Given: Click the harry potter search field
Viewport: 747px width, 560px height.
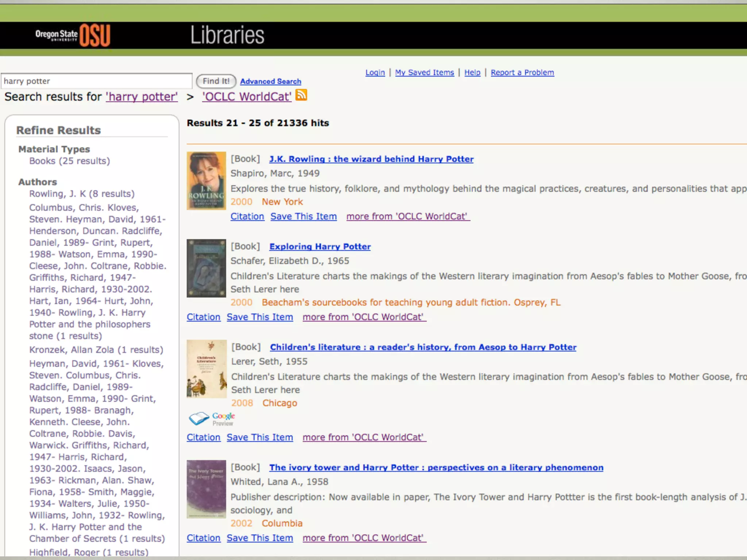Looking at the screenshot, I should tap(96, 81).
